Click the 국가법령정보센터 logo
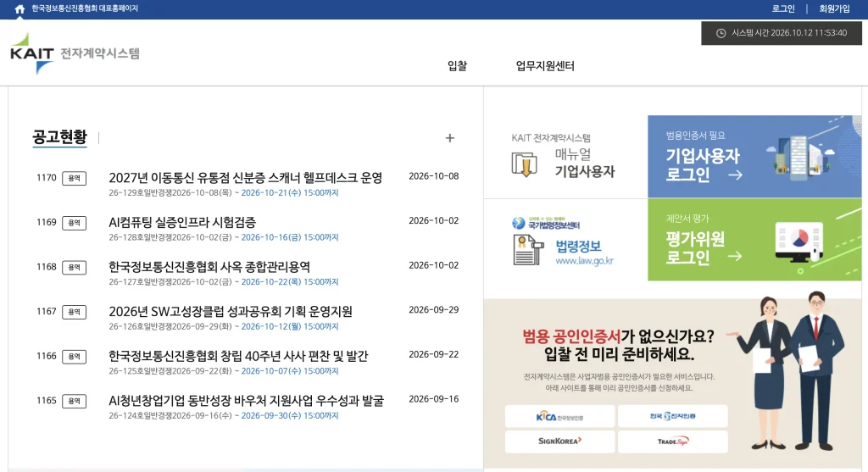The image size is (868, 472). pyautogui.click(x=546, y=223)
